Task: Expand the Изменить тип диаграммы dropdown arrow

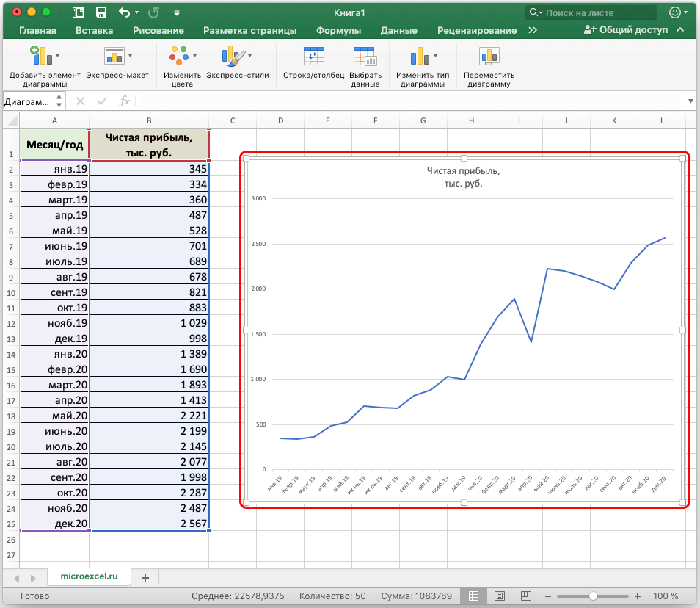Action: (435, 56)
